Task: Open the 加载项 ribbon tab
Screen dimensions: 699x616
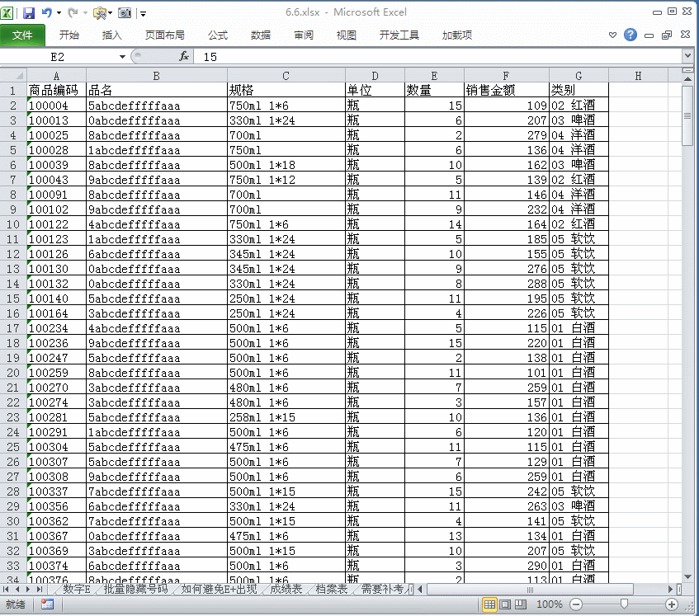Action: [457, 35]
